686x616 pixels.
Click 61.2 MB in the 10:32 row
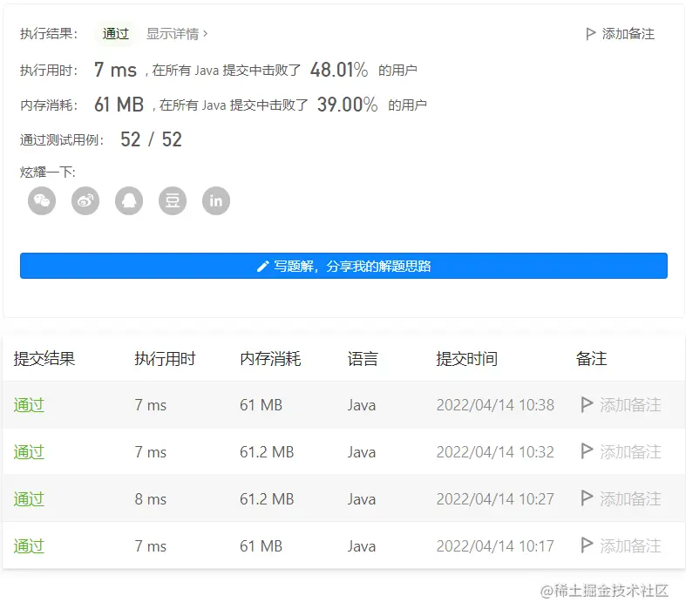[x=267, y=451]
